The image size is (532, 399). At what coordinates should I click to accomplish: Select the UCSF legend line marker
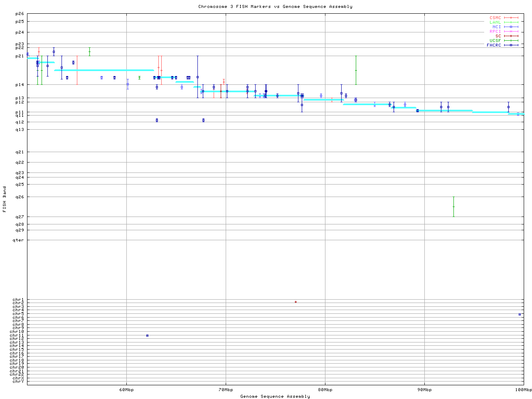[x=511, y=41]
